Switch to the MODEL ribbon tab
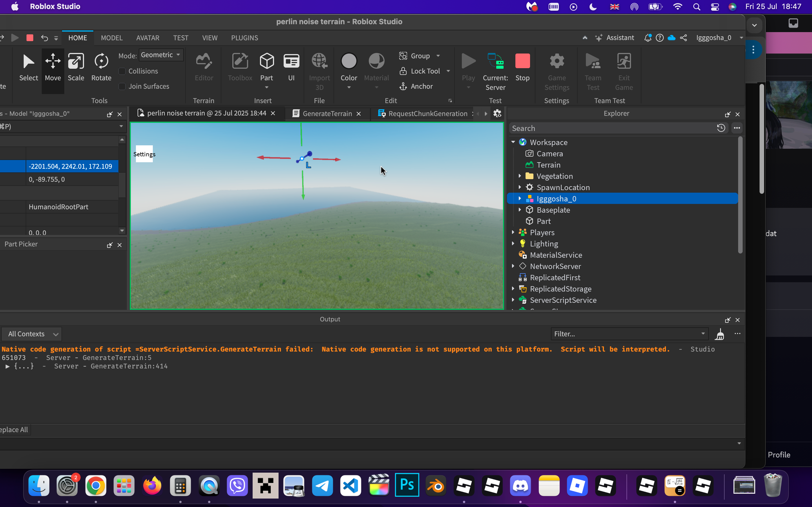 click(111, 38)
